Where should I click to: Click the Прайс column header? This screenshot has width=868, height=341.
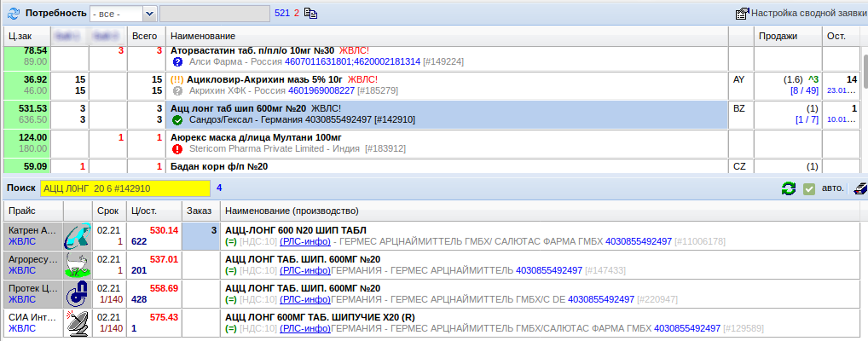click(33, 211)
